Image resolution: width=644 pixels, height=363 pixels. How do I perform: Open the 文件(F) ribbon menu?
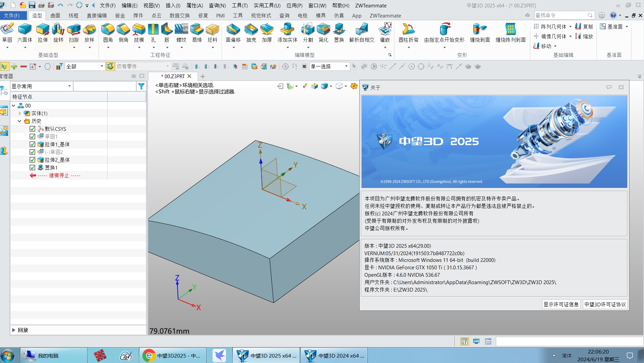pyautogui.click(x=13, y=16)
